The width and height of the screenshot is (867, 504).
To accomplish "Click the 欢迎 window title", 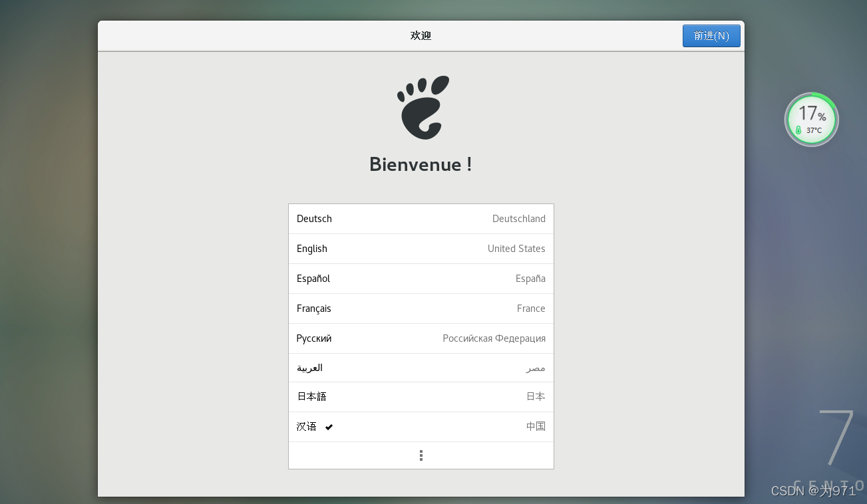I will coord(421,36).
